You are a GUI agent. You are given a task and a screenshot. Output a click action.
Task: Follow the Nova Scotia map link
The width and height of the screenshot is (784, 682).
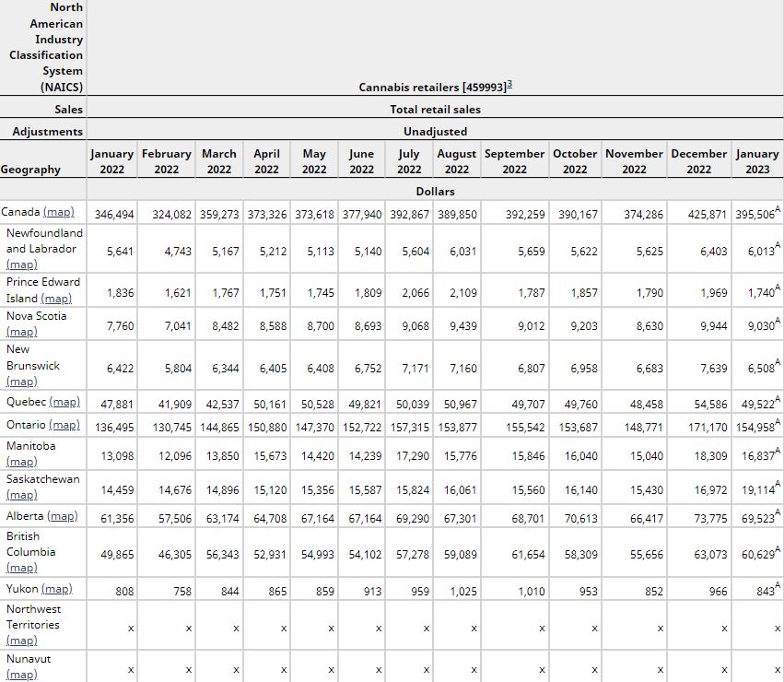click(x=22, y=332)
